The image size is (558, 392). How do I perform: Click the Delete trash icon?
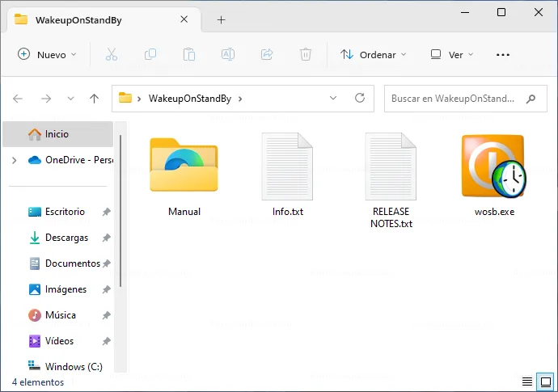coord(306,54)
